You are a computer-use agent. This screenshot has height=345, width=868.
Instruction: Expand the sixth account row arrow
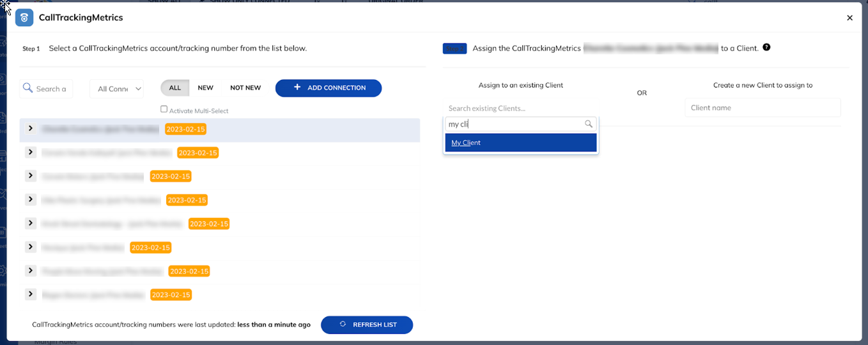click(30, 247)
